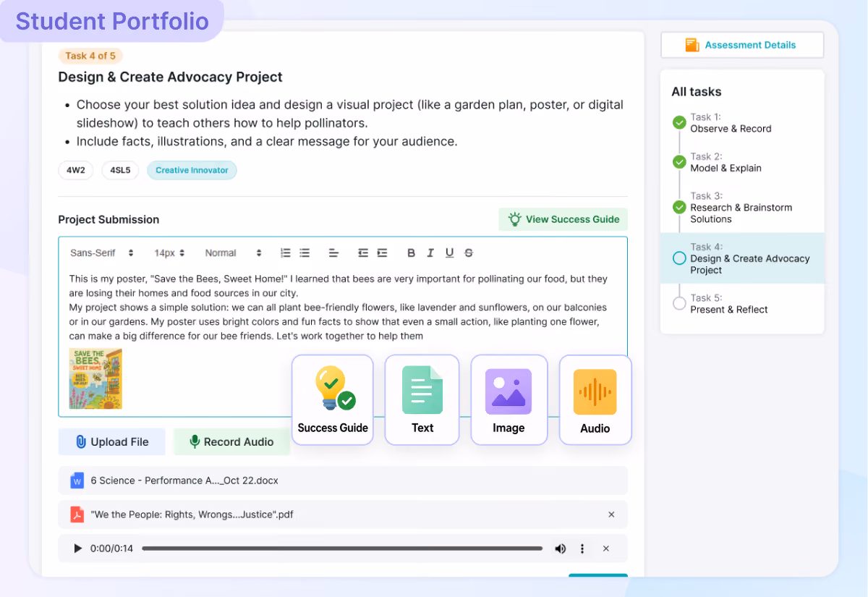Click Task 5 empty circle marker
The height and width of the screenshot is (597, 868).
tap(679, 303)
